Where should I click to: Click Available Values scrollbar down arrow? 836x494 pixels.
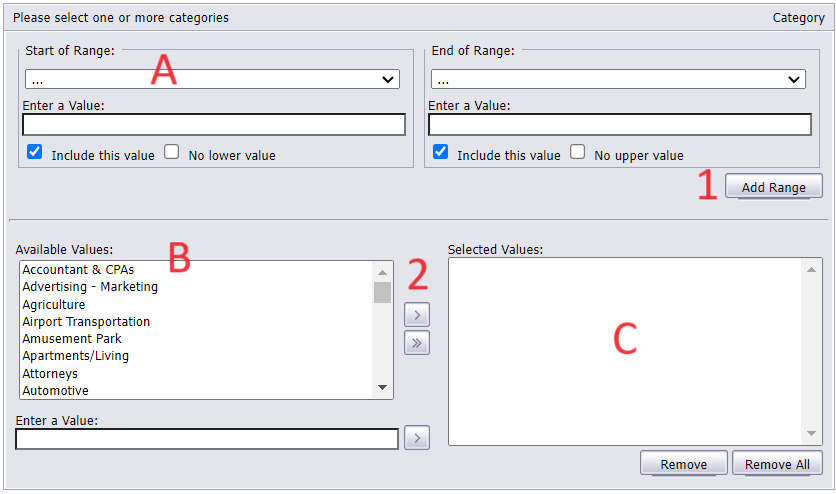pyautogui.click(x=382, y=387)
